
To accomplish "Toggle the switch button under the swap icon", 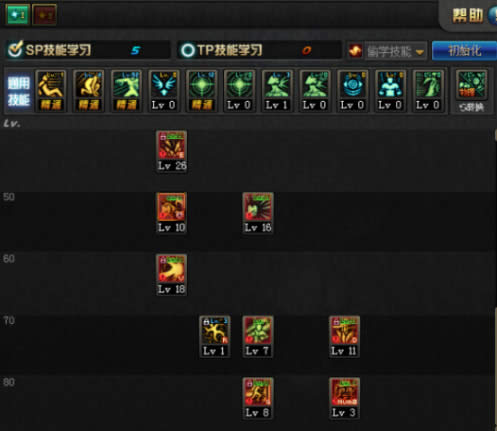I will pos(471,107).
